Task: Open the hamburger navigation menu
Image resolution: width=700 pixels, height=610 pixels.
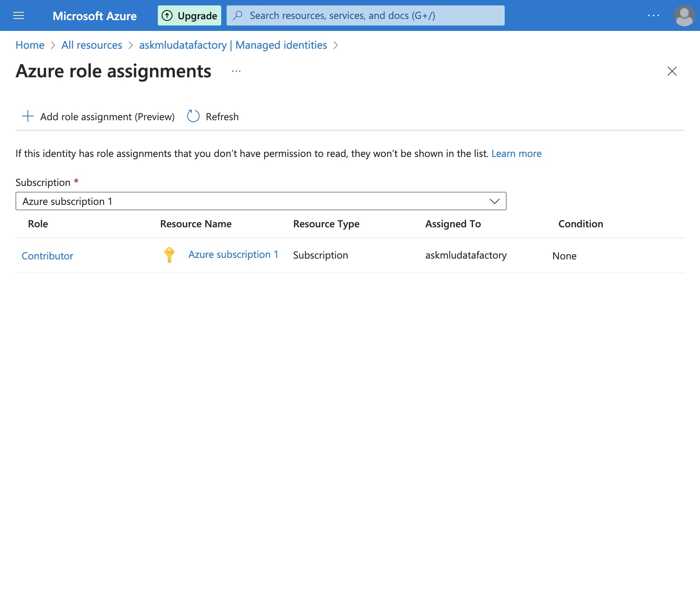Action: pos(18,15)
